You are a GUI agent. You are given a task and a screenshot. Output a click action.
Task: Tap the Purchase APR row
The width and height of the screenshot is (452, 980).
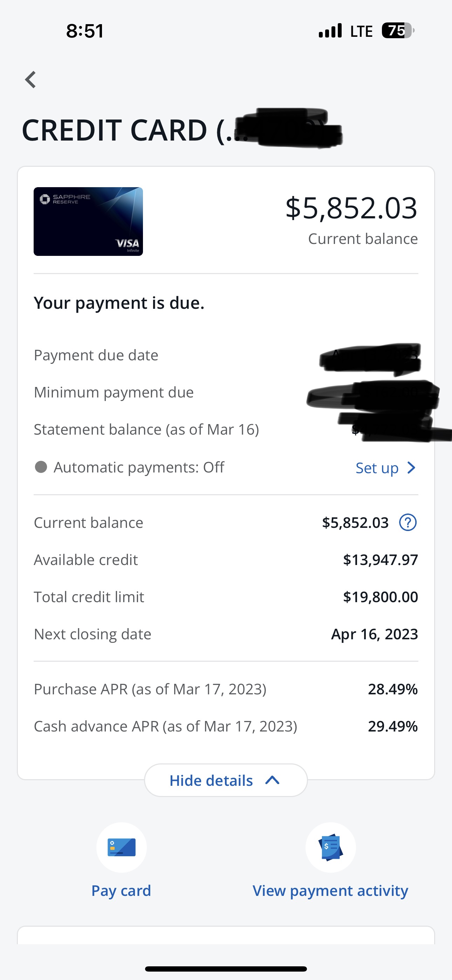(x=226, y=689)
